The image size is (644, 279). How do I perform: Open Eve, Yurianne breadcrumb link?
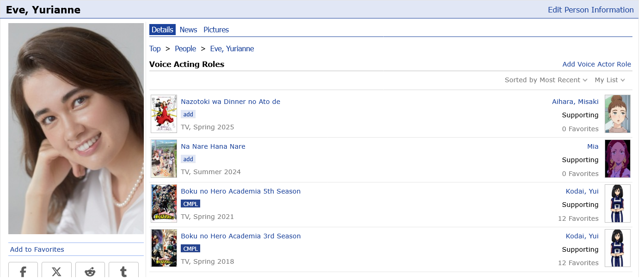click(x=232, y=49)
